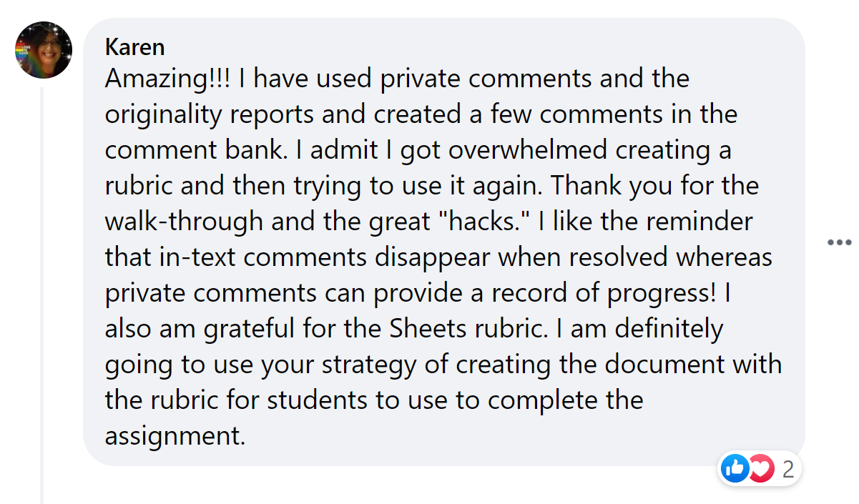Open Karen's profile picture

coord(44,50)
